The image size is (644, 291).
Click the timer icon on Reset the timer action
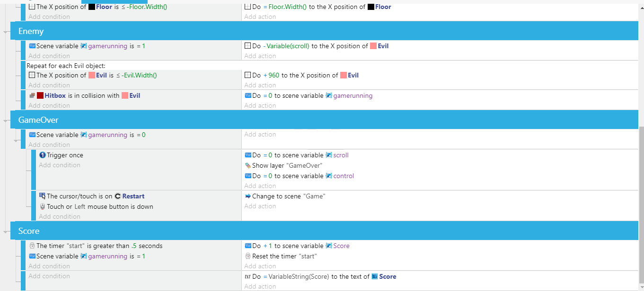tap(247, 256)
